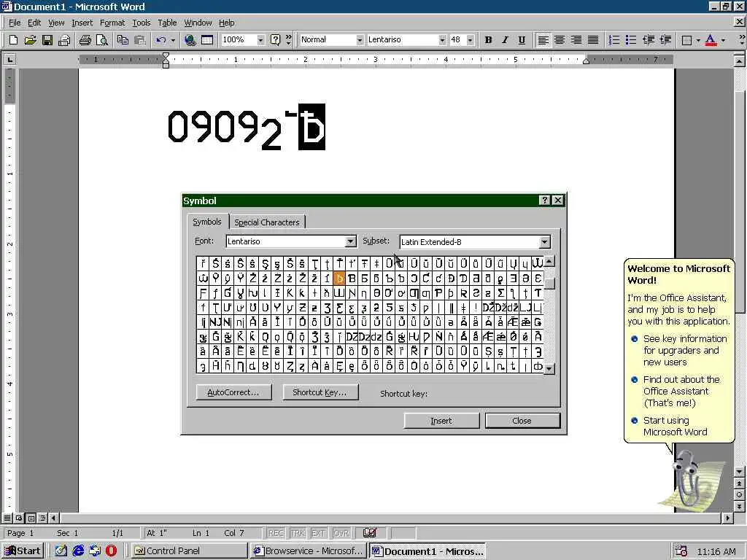Decrease the paragraph indent
The height and width of the screenshot is (560, 747).
(648, 40)
